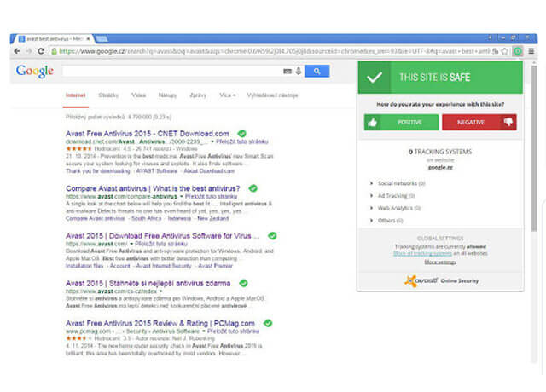Click the voice search microphone icon
The width and height of the screenshot is (546, 392).
tap(297, 72)
